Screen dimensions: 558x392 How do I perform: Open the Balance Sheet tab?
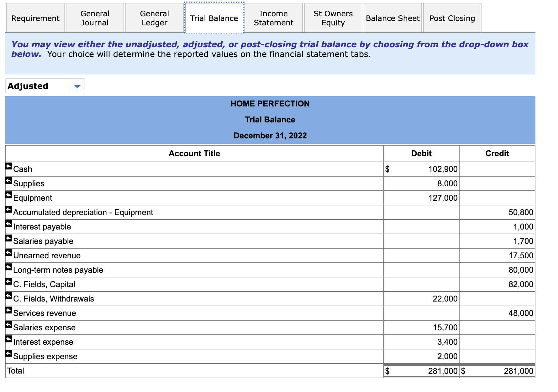[392, 18]
